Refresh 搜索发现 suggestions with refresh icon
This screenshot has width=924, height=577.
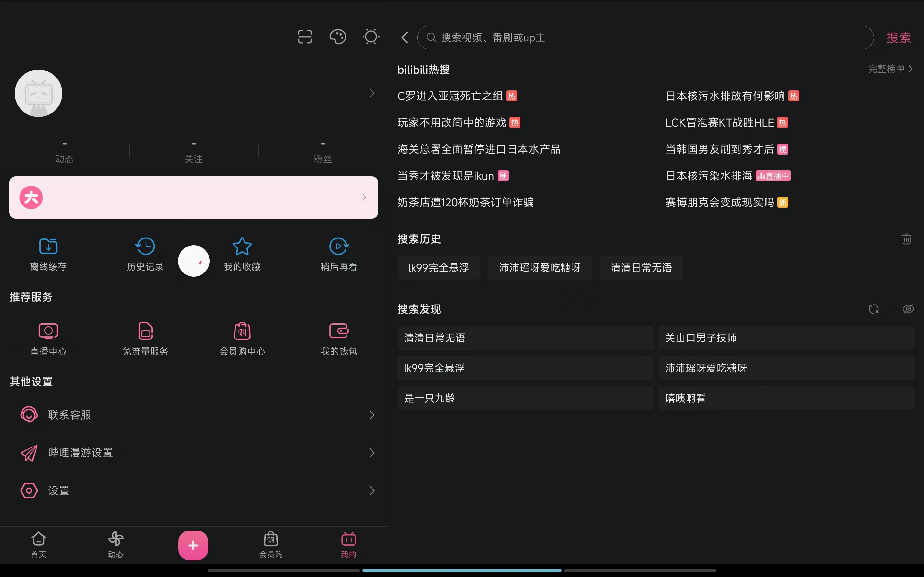(x=874, y=309)
